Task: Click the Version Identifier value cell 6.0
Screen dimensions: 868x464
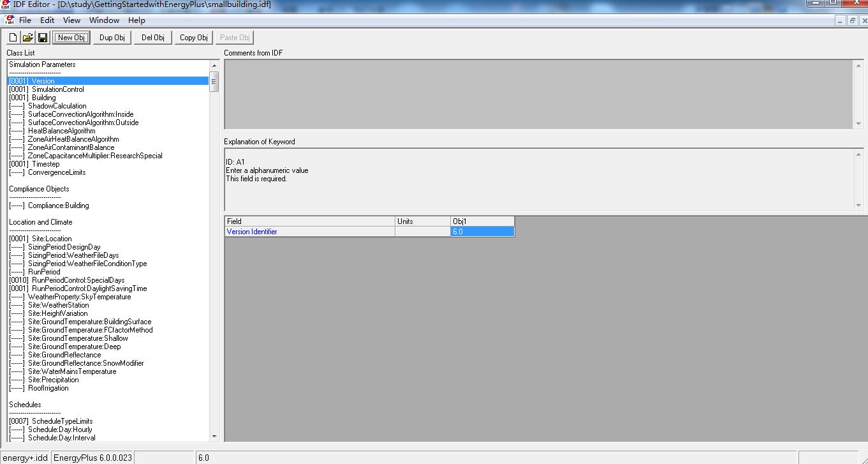Action: coord(482,232)
